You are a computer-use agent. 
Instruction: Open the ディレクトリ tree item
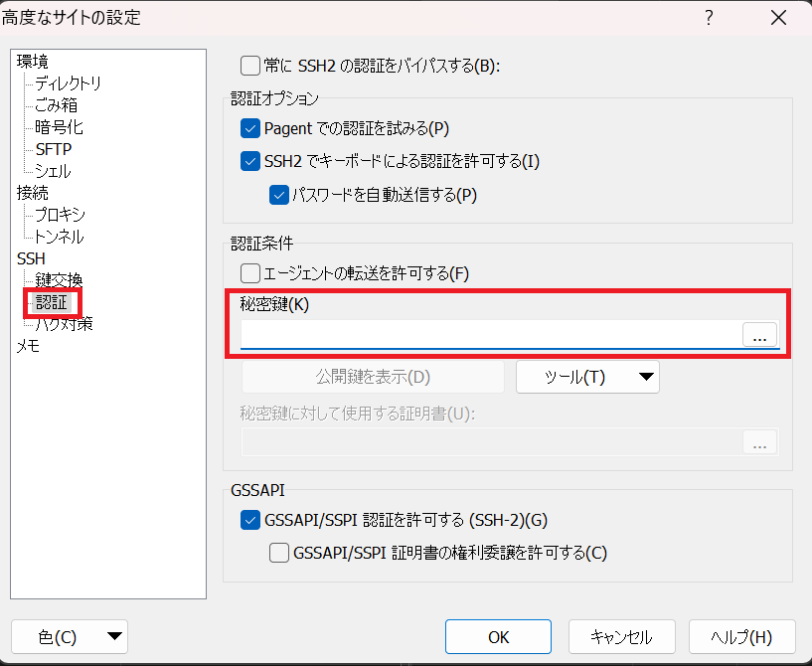tap(68, 83)
